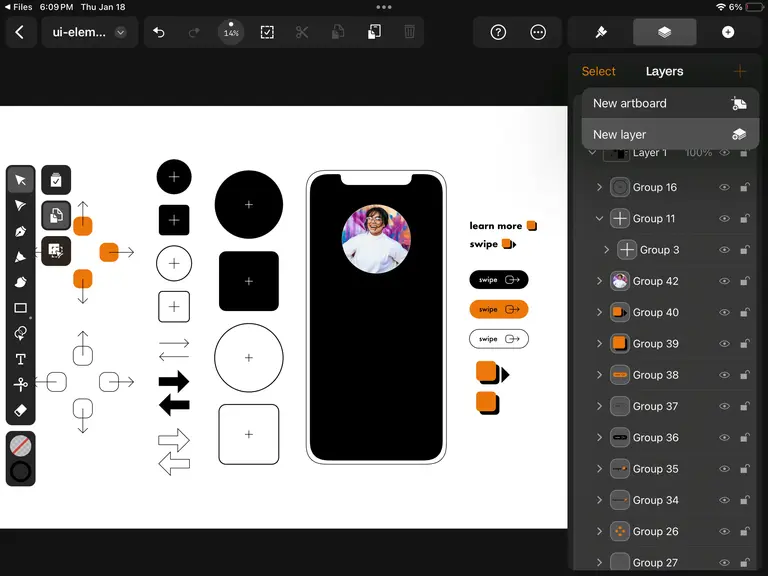
Task: Redo the last action
Action: tap(194, 32)
